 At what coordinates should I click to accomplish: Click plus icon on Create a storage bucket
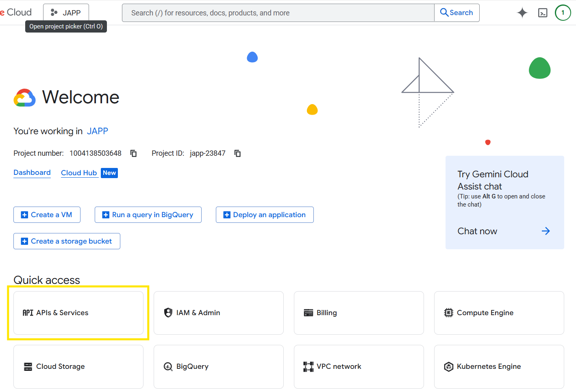[24, 241]
